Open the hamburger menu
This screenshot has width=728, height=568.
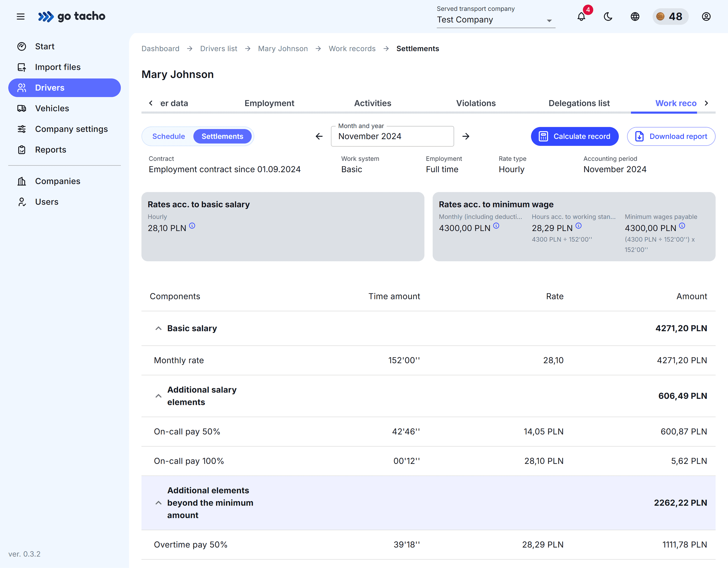21,16
